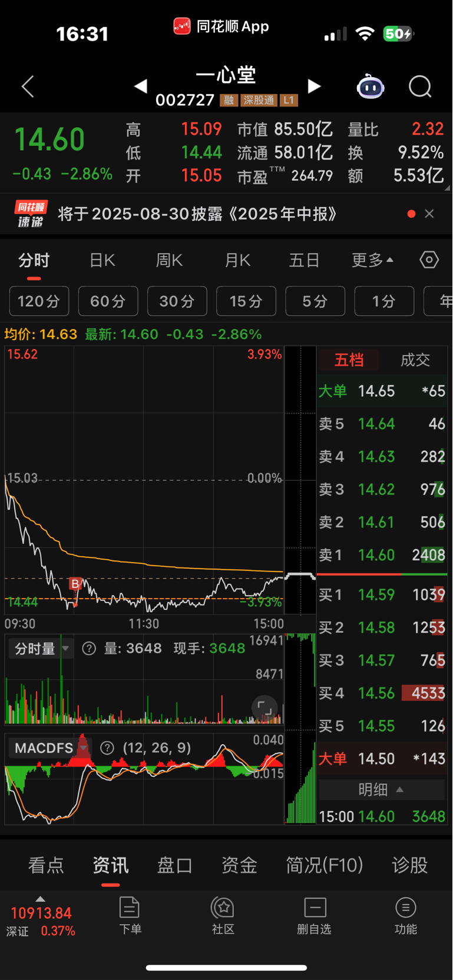
Task: Tap 买2 row price 14.58
Action: pyautogui.click(x=382, y=627)
